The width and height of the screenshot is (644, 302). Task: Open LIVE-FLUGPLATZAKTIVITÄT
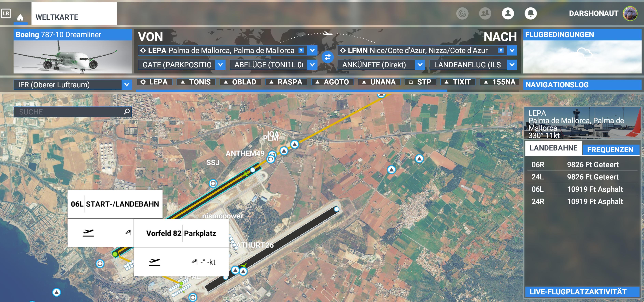tap(582, 292)
